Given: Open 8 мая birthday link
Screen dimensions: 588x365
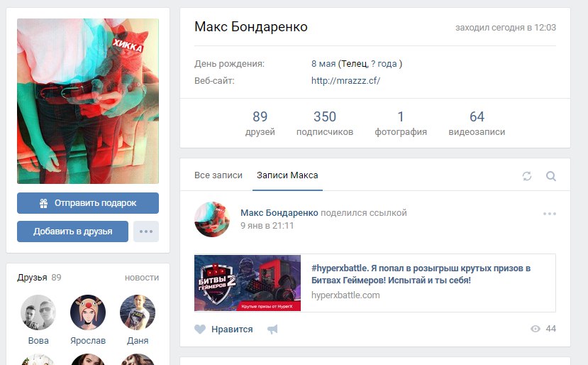Looking at the screenshot, I should coord(323,64).
